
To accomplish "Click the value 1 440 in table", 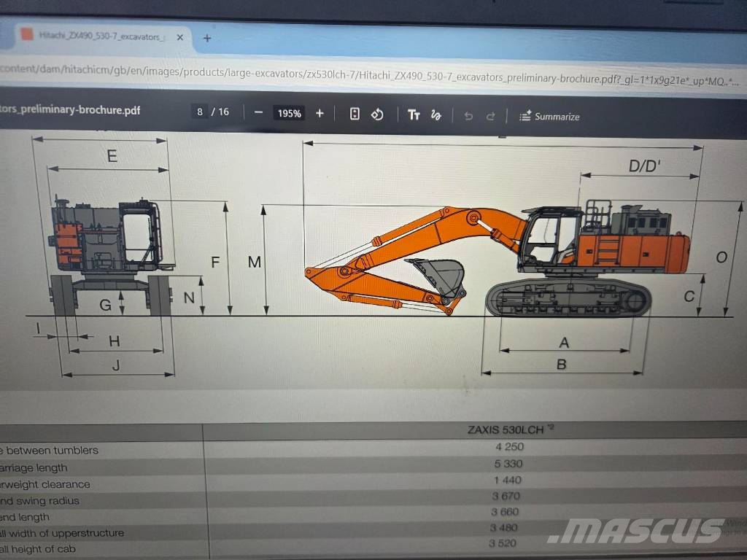I will point(508,480).
